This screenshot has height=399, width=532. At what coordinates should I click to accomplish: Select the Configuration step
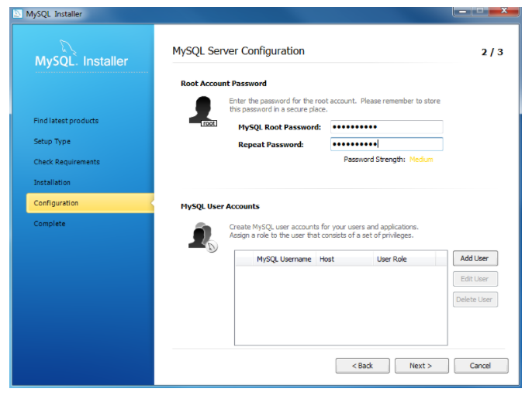click(x=90, y=203)
